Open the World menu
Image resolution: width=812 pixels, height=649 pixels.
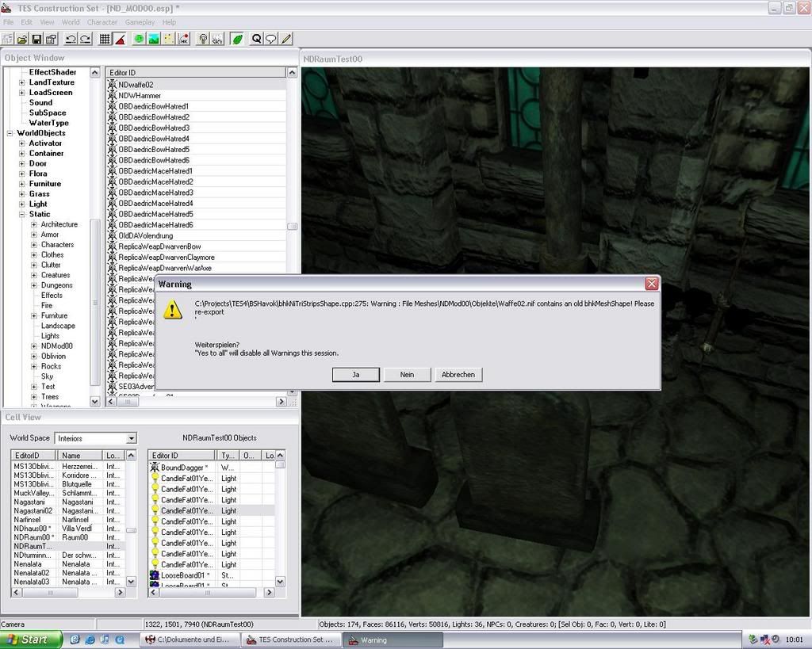point(71,22)
